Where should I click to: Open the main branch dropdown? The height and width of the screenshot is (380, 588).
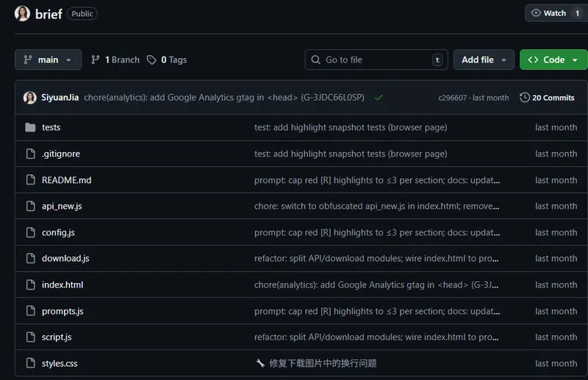tap(48, 60)
